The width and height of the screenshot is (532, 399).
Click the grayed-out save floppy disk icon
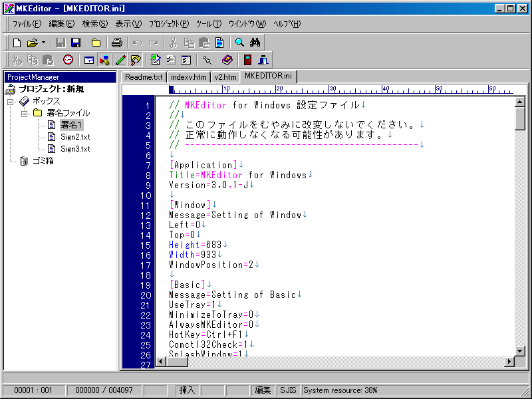[61, 43]
